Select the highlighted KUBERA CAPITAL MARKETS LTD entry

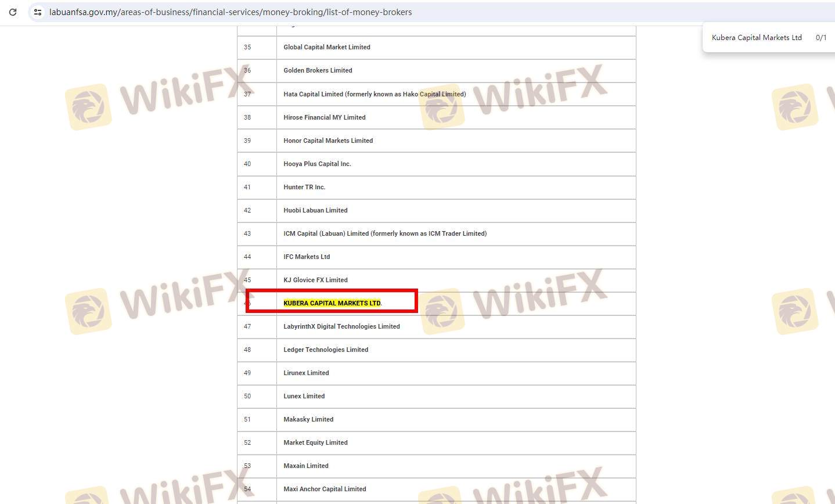[x=332, y=303]
